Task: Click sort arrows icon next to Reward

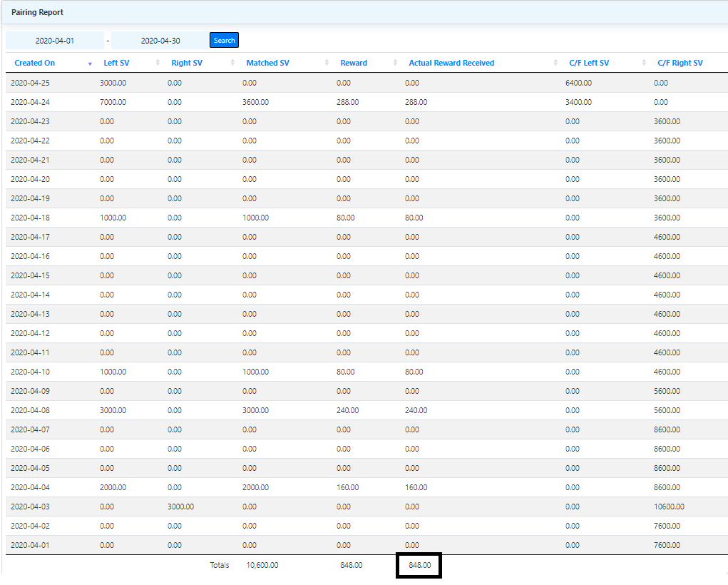Action: (x=395, y=63)
